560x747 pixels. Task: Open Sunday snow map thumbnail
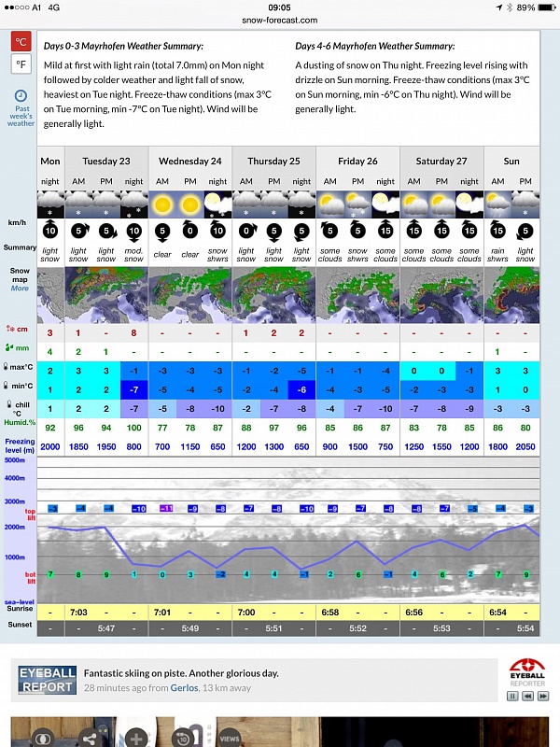point(511,295)
